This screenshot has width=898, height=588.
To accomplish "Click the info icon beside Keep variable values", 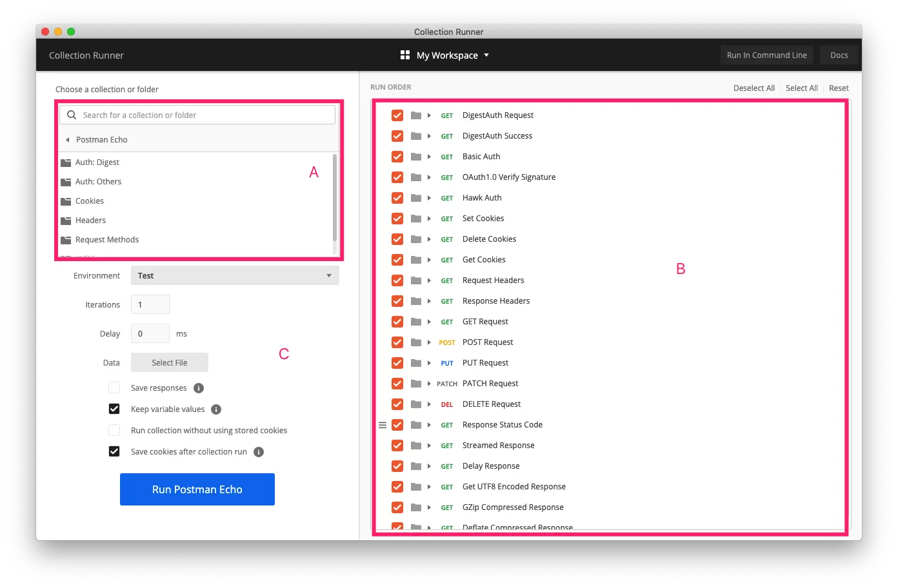I will tap(216, 409).
